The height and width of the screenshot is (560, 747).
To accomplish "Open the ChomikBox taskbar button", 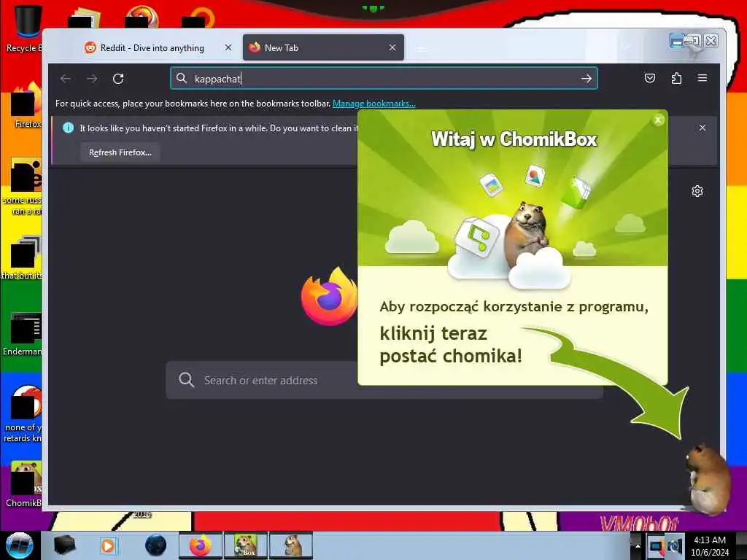I will tap(246, 545).
